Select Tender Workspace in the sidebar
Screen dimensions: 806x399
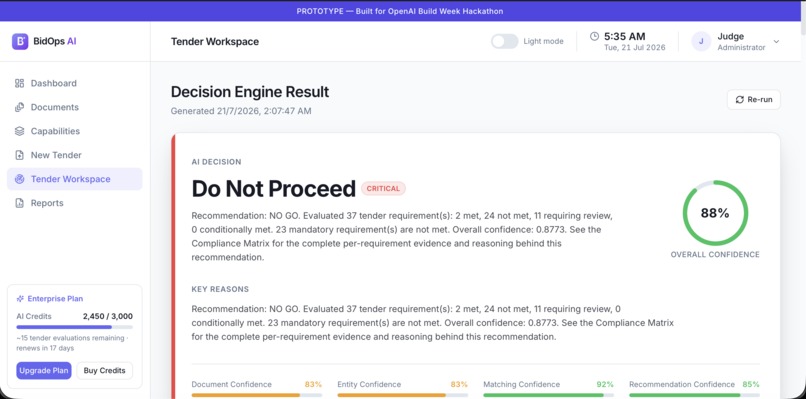tap(75, 179)
